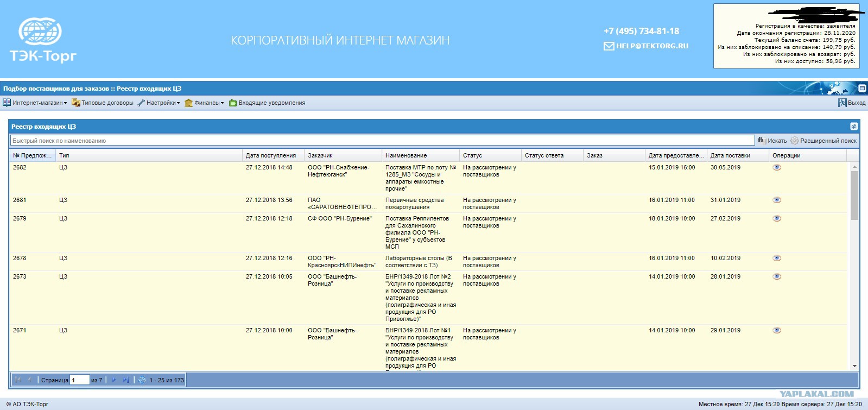Screen dimensions: 868x410
Task: Open the Интернет-магазин menu
Action: pos(35,103)
